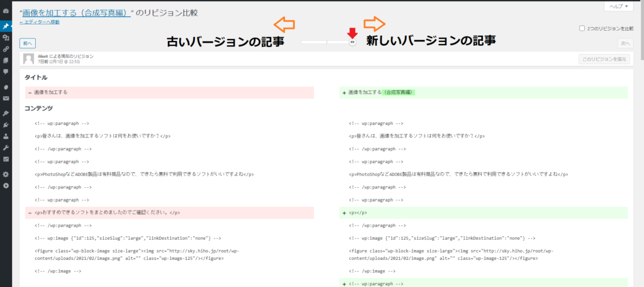Click the 前へ previous revision button

click(28, 43)
